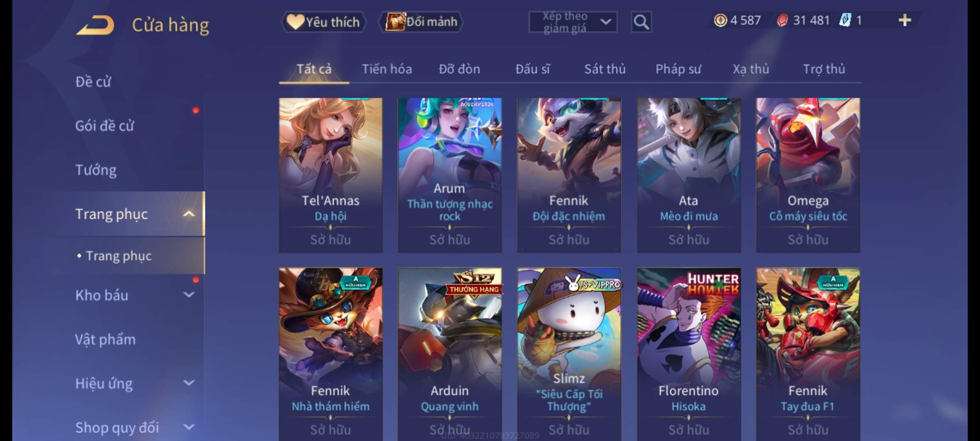Open the Tướng sidebar item

tap(96, 170)
